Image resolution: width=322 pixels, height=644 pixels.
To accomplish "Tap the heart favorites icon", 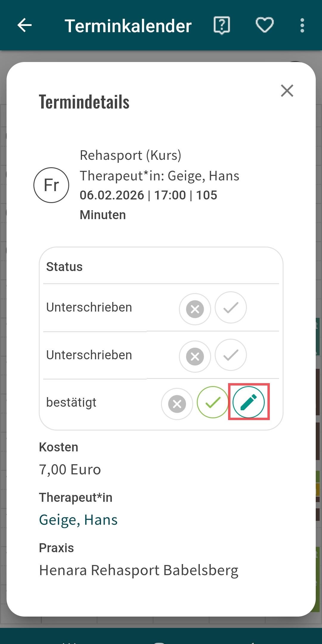I will coord(264,25).
